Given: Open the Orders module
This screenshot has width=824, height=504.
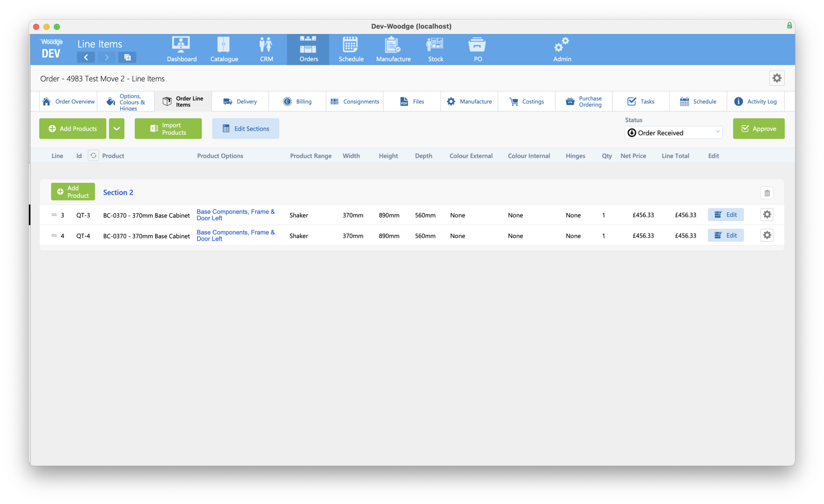Looking at the screenshot, I should pos(308,49).
